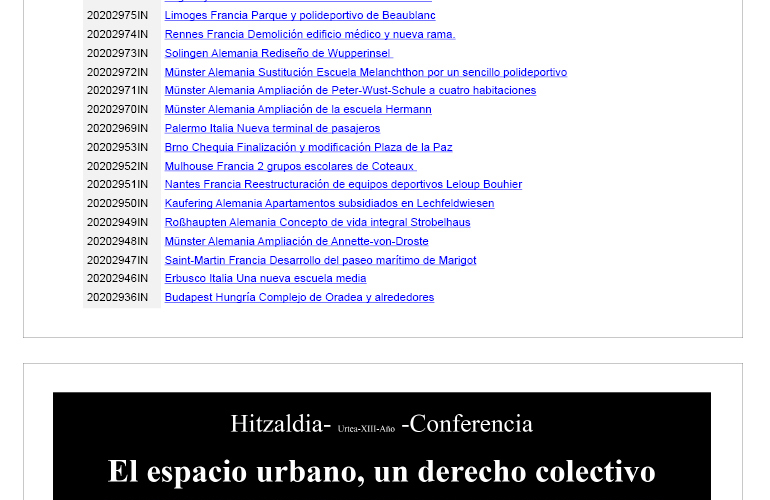The width and height of the screenshot is (770, 500).
Task: Open Solingen Alemania Rediseño de Wupperinsel link
Action: 278,53
